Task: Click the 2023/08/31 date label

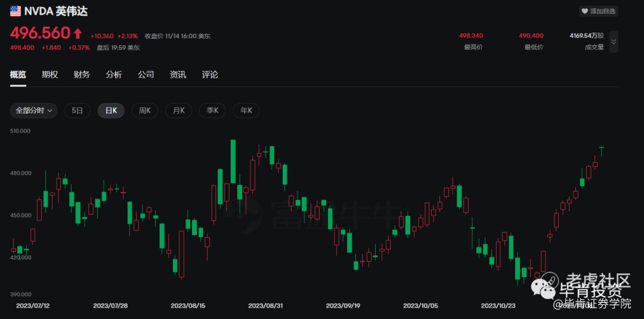Action: click(x=265, y=306)
